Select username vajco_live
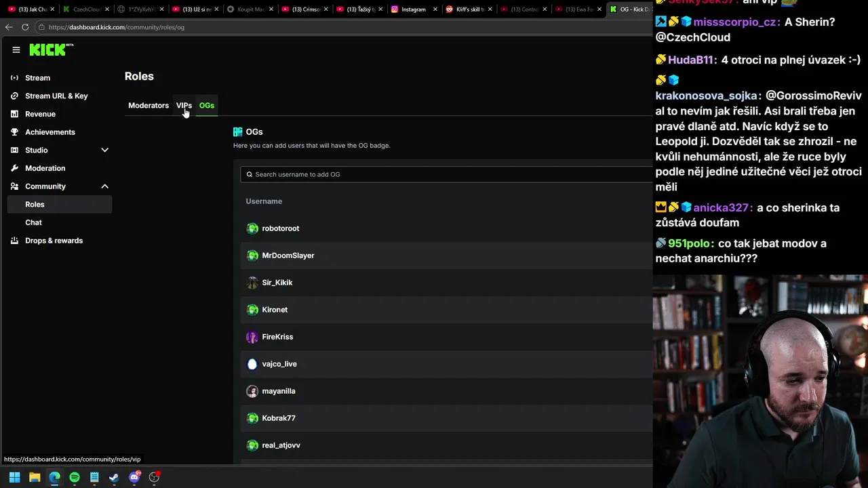Image resolution: width=868 pixels, height=488 pixels. (279, 364)
